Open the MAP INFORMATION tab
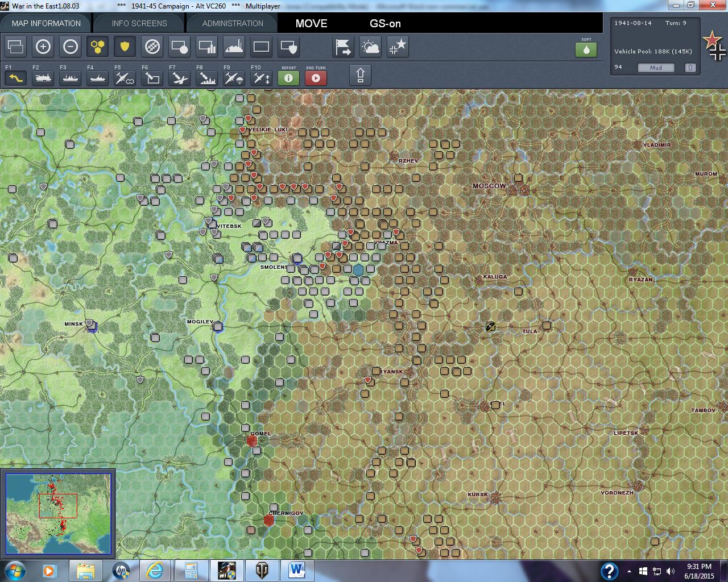The height and width of the screenshot is (582, 728). click(x=46, y=23)
